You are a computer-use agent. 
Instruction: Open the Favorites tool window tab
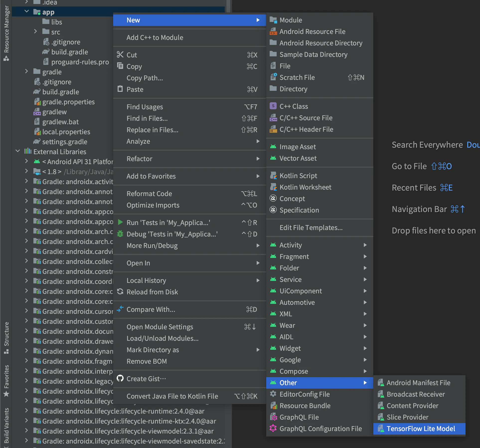6,381
